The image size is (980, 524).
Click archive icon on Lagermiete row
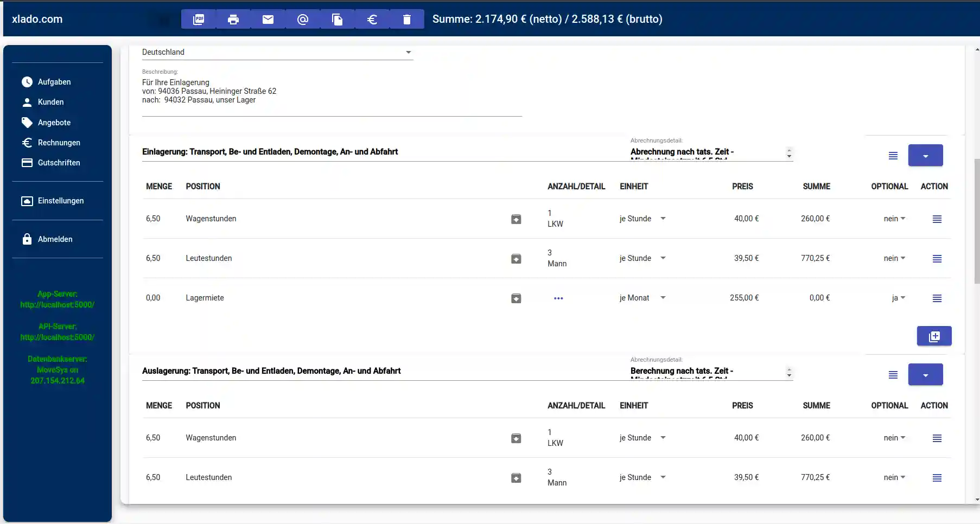coord(516,298)
